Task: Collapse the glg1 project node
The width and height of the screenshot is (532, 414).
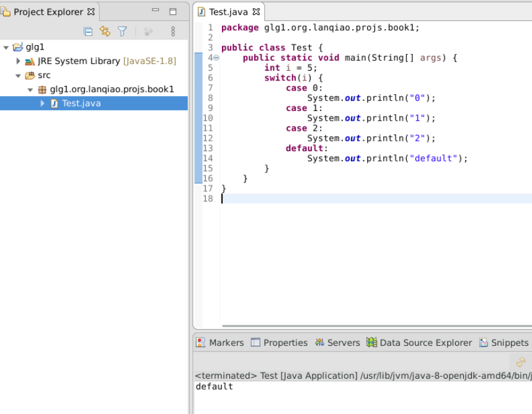Action: point(6,48)
